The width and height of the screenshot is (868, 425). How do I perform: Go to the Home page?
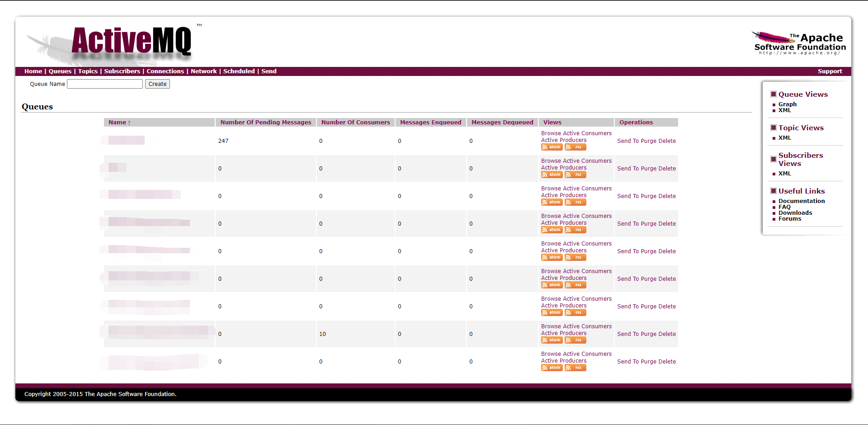[33, 71]
